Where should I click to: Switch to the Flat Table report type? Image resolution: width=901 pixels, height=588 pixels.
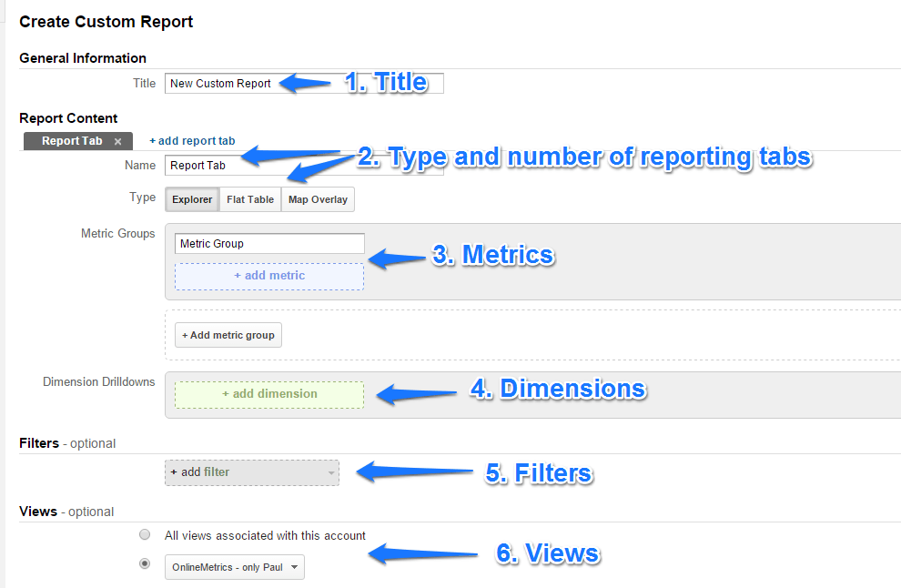tap(249, 198)
